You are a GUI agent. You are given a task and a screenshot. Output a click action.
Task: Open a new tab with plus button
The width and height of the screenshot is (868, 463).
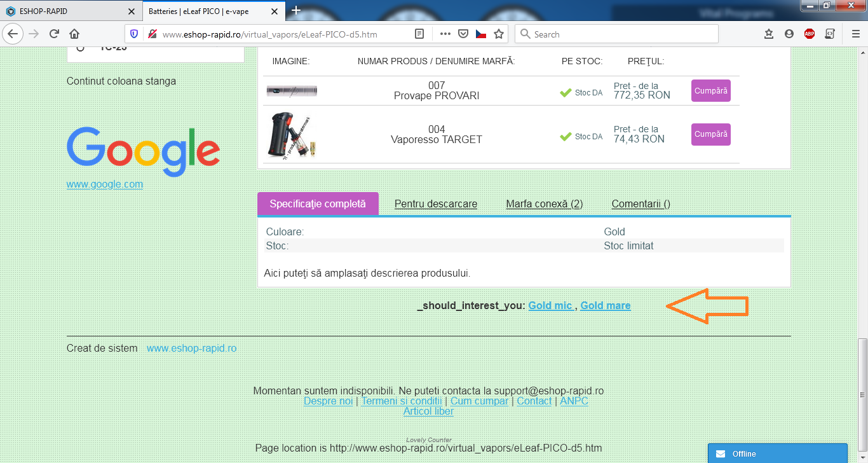[x=296, y=11]
